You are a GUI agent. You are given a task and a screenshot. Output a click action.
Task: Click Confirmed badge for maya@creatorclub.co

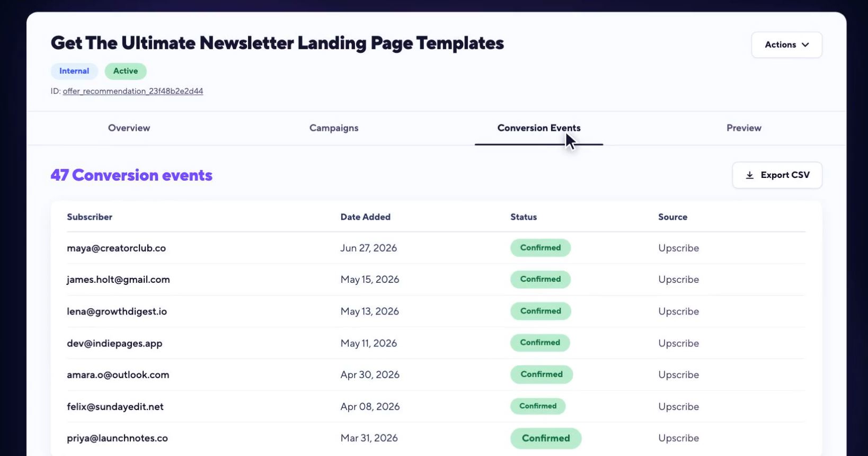point(541,248)
